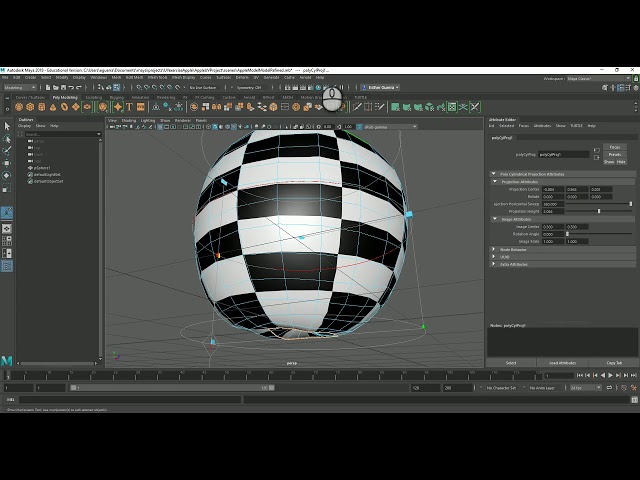Click the Combine meshes shelf icon
This screenshot has height=480, width=640.
pyautogui.click(x=194, y=107)
